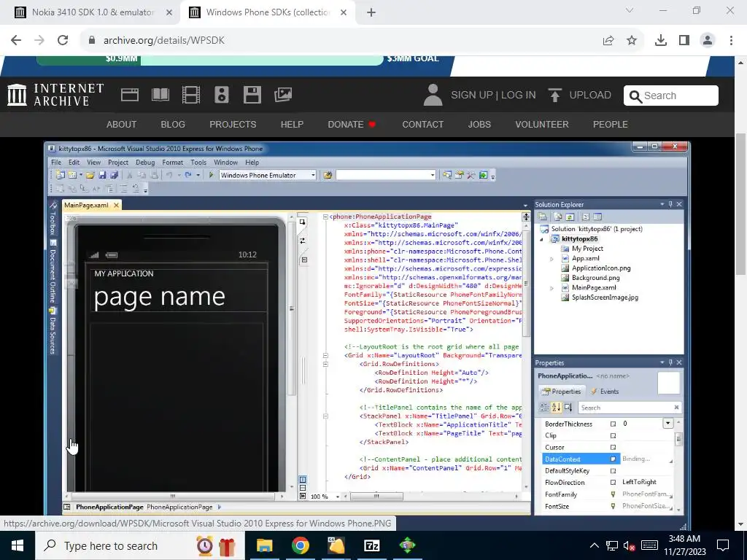Open the BLOG navigation item

(x=173, y=124)
